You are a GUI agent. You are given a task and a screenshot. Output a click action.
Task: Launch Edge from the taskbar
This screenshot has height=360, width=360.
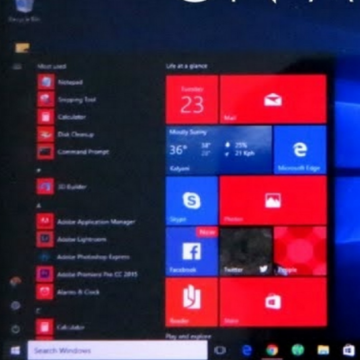pyautogui.click(x=247, y=350)
